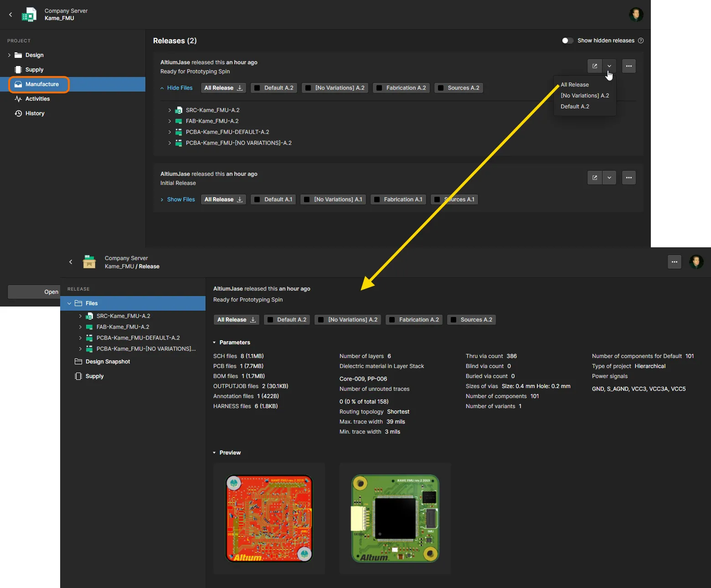711x588 pixels.
Task: Go back using top-left arrow
Action: (10, 15)
